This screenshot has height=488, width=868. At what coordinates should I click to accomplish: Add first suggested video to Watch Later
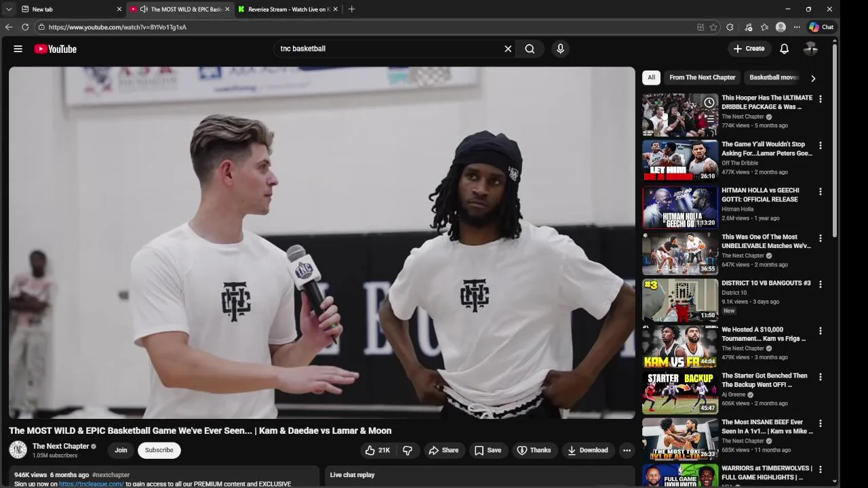[709, 102]
